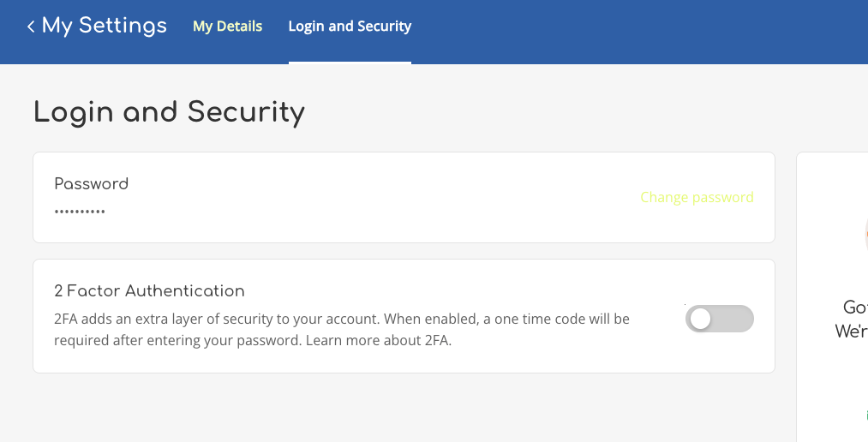The height and width of the screenshot is (442, 868).
Task: Select the Login and Security tab
Action: coord(350,27)
